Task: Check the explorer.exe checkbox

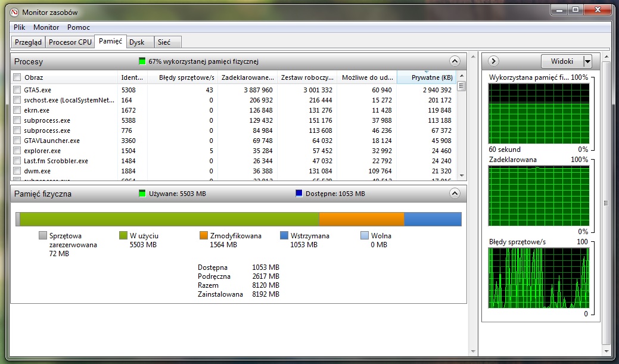Action: click(17, 150)
